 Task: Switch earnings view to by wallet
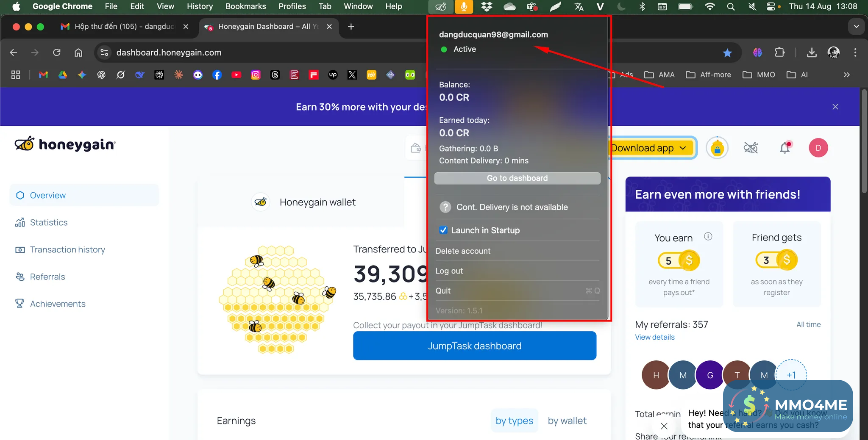[x=567, y=421]
